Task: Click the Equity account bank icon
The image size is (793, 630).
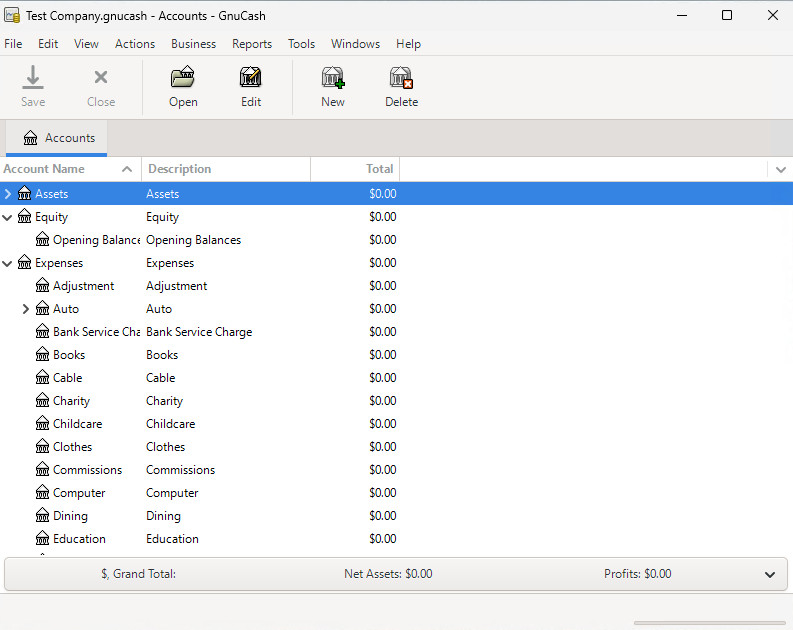Action: click(24, 216)
